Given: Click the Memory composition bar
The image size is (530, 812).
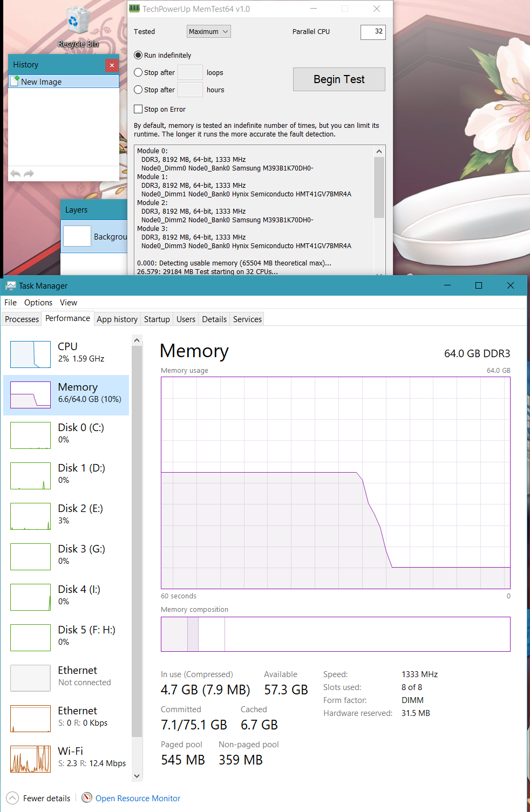Looking at the screenshot, I should tap(335, 634).
